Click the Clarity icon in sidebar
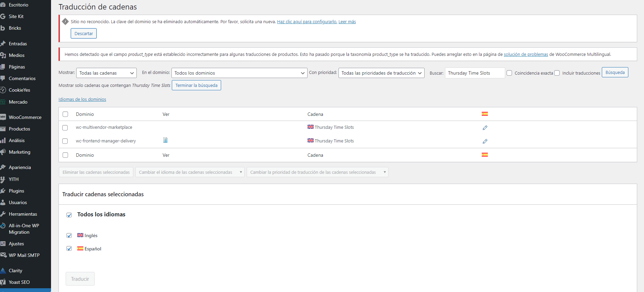 pyautogui.click(x=3, y=271)
